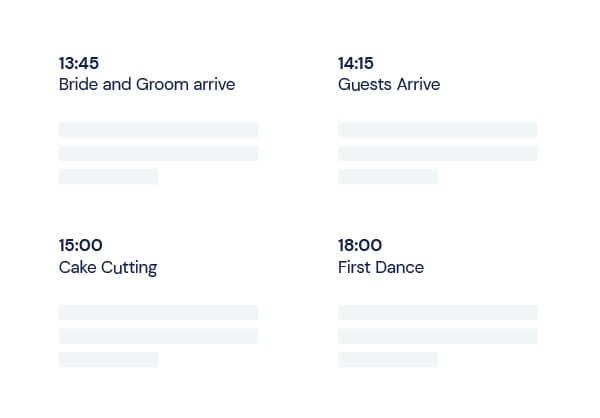Click the 15:00 time label
Image resolution: width=600 pixels, height=418 pixels.
pyautogui.click(x=81, y=245)
